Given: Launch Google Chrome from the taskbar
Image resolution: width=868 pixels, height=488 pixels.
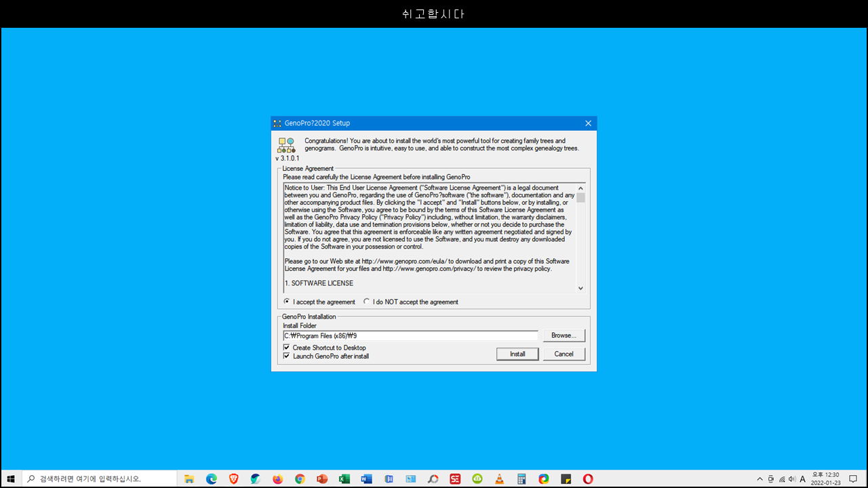Looking at the screenshot, I should (300, 479).
